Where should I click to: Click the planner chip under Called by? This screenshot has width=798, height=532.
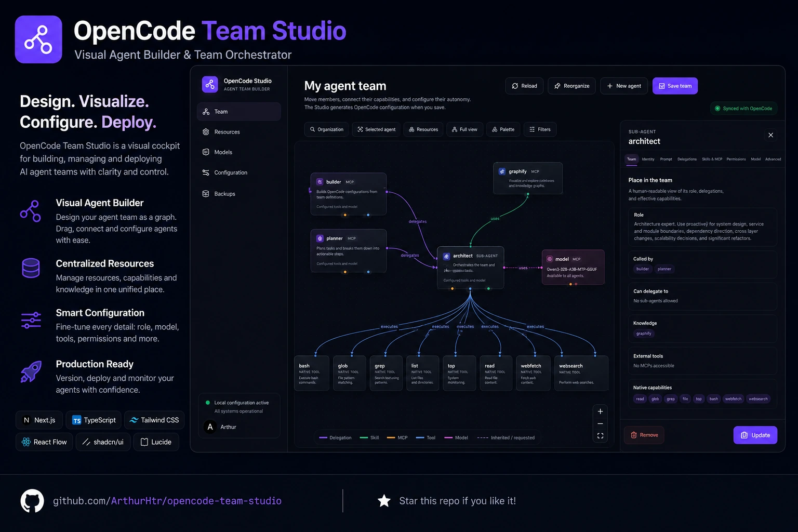664,269
